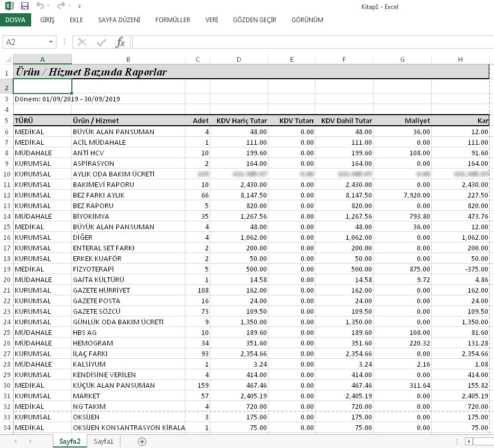Select row 1 header

pos(7,72)
